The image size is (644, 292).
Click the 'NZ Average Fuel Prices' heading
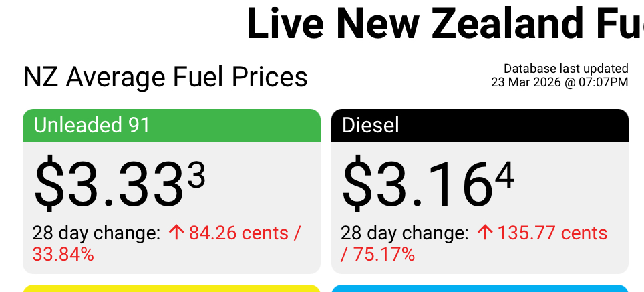pyautogui.click(x=165, y=78)
